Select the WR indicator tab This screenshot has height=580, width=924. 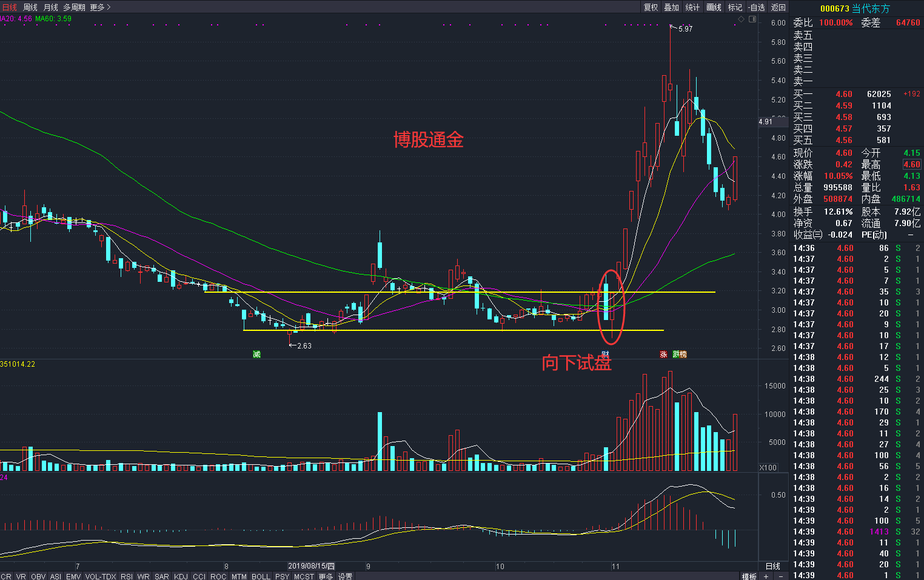coord(144,576)
